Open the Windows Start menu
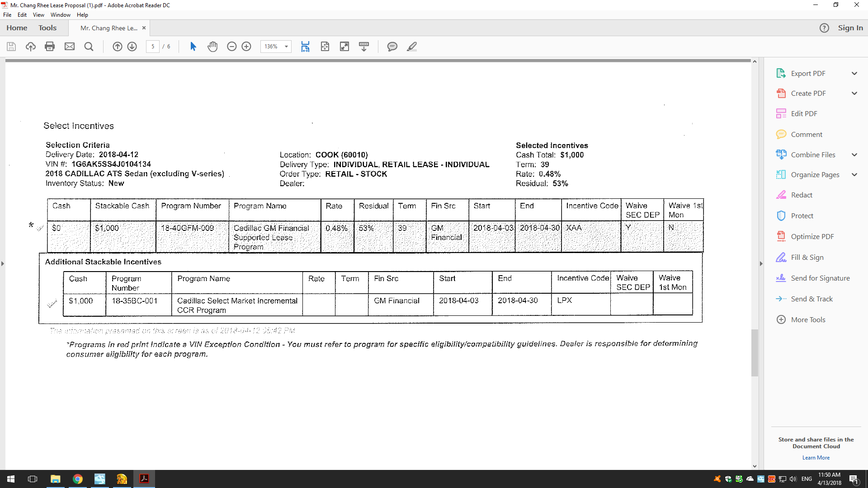Image resolution: width=868 pixels, height=488 pixels. [11, 479]
